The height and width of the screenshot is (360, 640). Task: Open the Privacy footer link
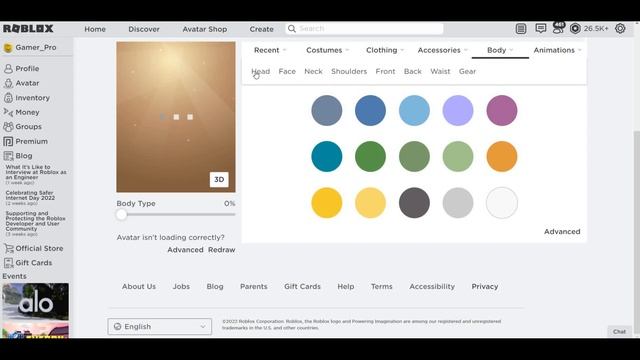coord(485,287)
